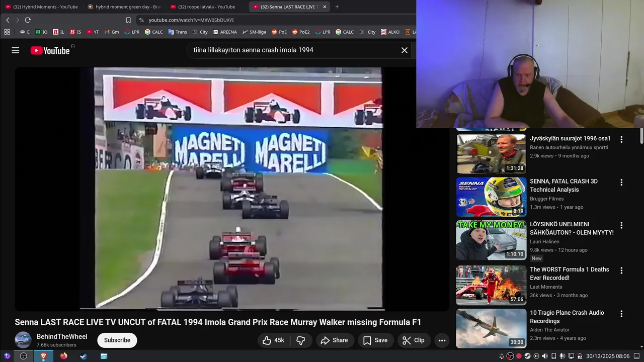Viewport: 644px width, 362px height.
Task: Close the 'Senna LAST RACE LIVE' tab
Action: 325,7
